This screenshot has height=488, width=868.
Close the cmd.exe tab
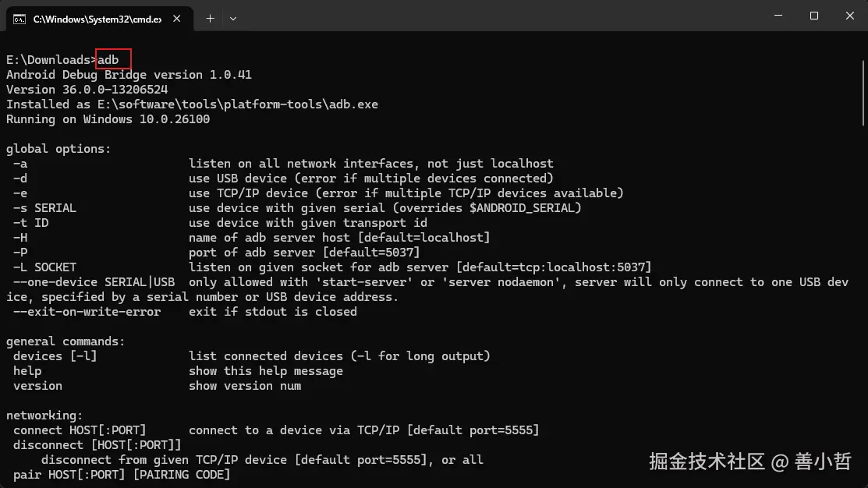(177, 19)
